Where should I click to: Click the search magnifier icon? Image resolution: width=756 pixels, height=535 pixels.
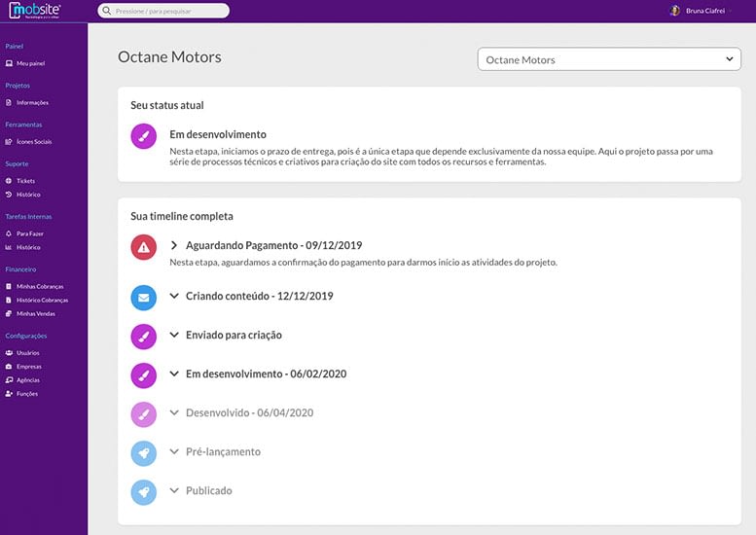pyautogui.click(x=107, y=11)
